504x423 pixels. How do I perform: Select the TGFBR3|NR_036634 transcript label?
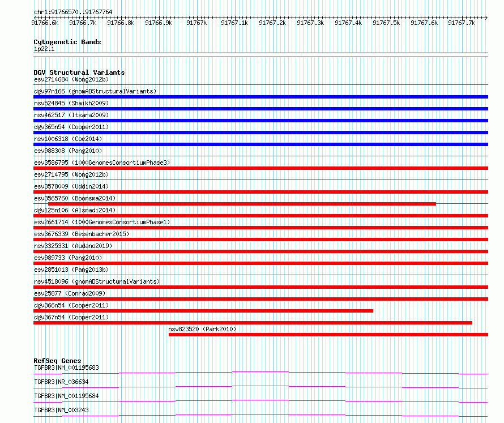pos(61,382)
